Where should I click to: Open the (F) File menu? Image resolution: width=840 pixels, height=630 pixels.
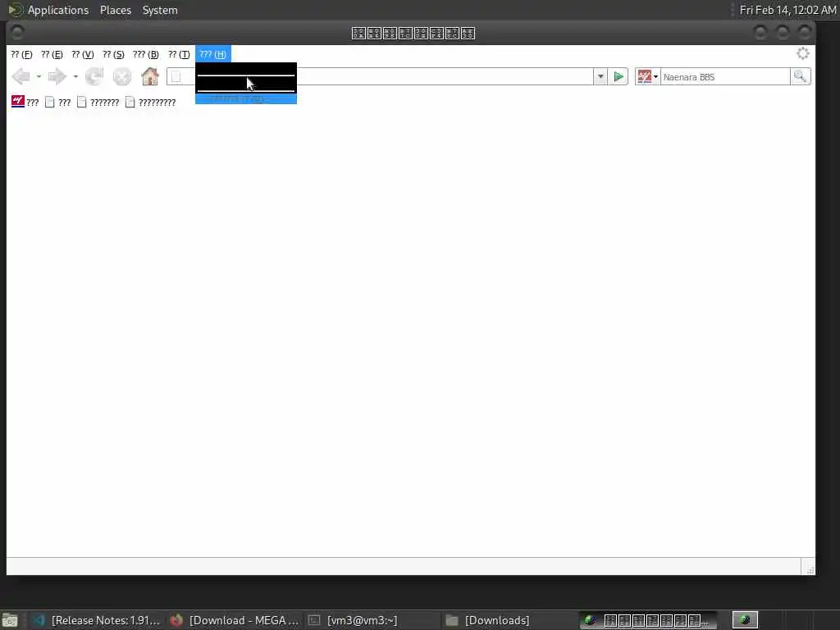coord(21,54)
